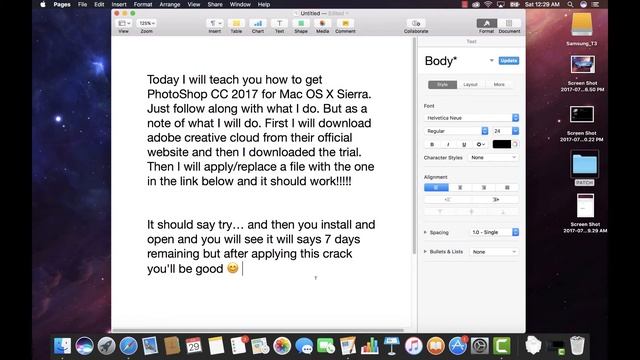640x360 pixels.
Task: Open the Character Styles dropdown
Action: [493, 157]
